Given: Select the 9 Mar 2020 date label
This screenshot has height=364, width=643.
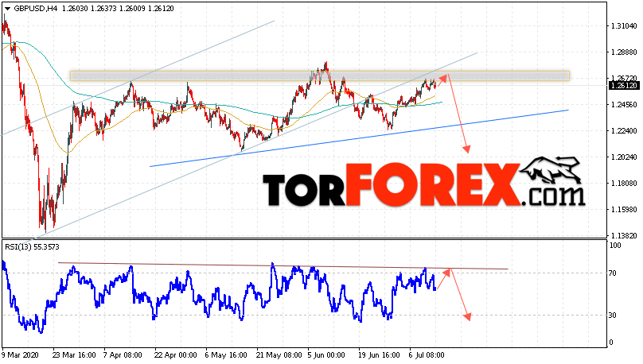Looking at the screenshot, I should (x=20, y=355).
